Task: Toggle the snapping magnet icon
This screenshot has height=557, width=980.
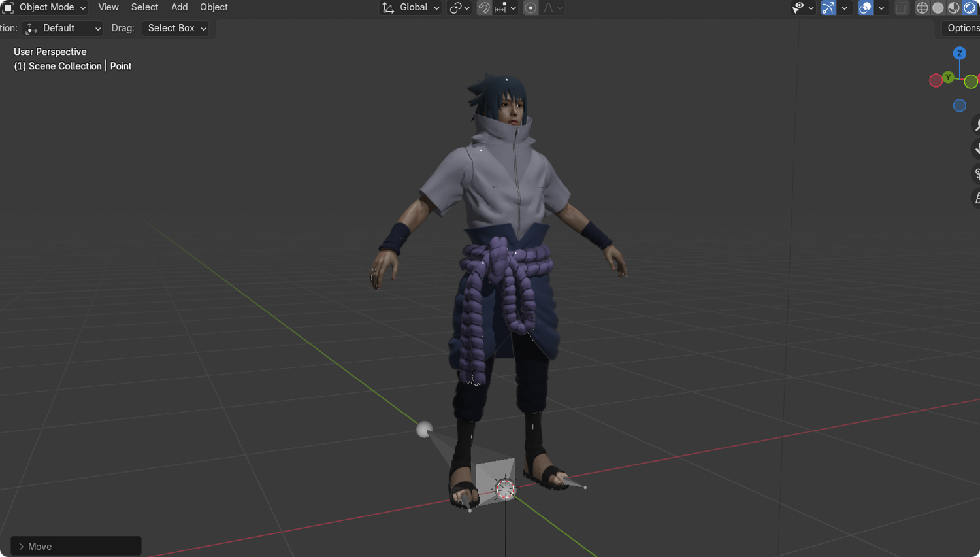Action: coord(484,8)
